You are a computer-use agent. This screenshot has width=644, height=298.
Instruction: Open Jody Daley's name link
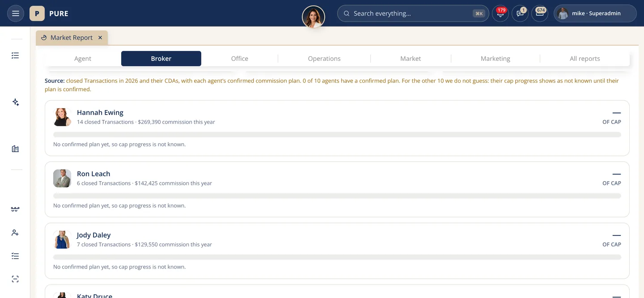pyautogui.click(x=93, y=235)
